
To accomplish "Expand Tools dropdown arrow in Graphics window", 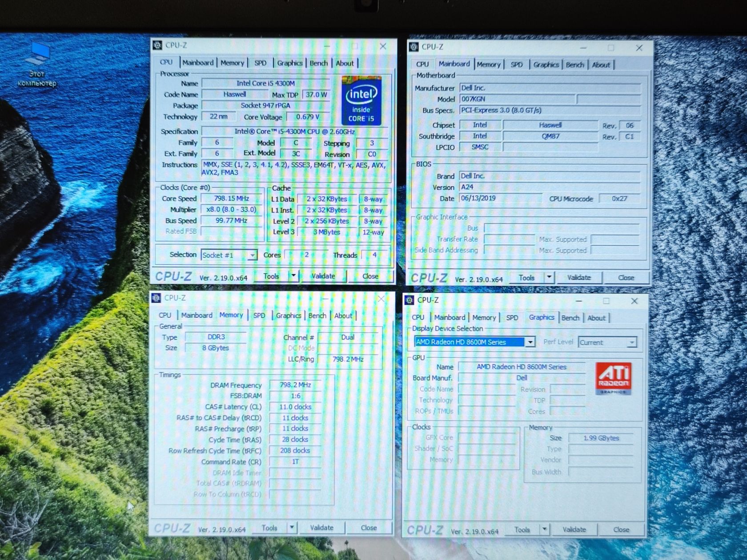I will pos(544,529).
